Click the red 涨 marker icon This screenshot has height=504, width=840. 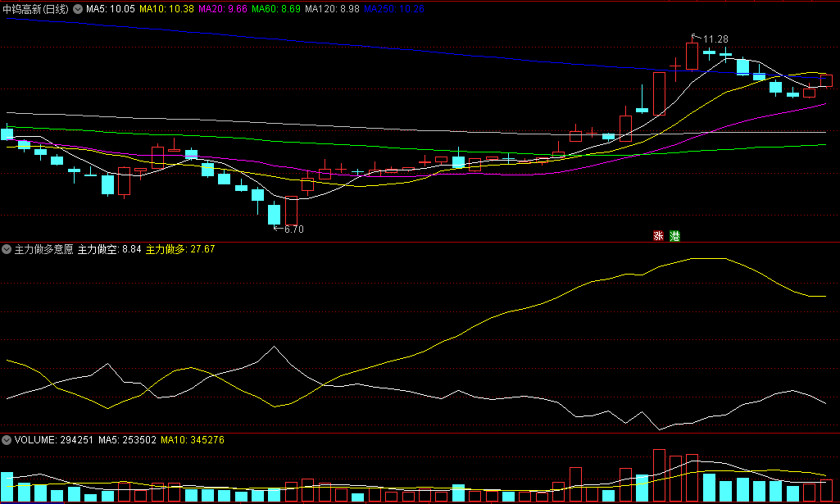(x=658, y=236)
